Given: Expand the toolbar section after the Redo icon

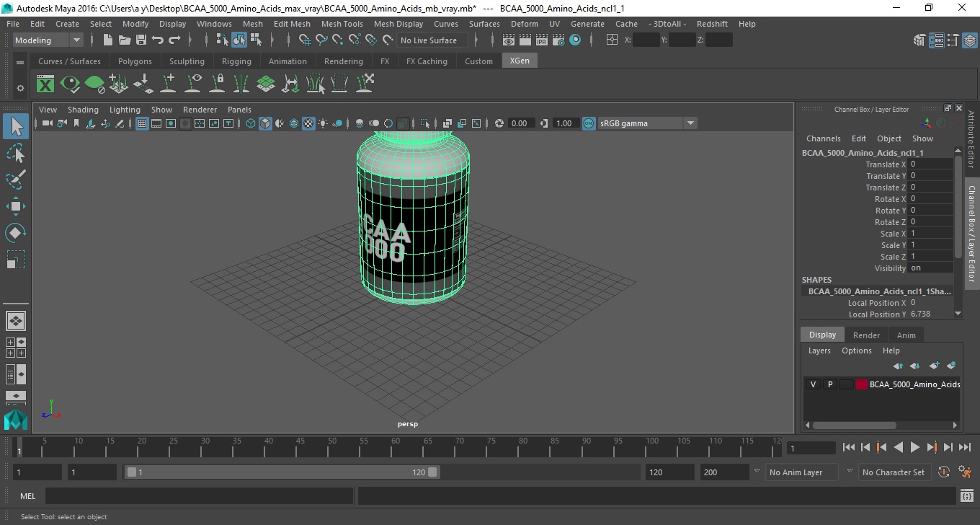Looking at the screenshot, I should click(x=190, y=40).
